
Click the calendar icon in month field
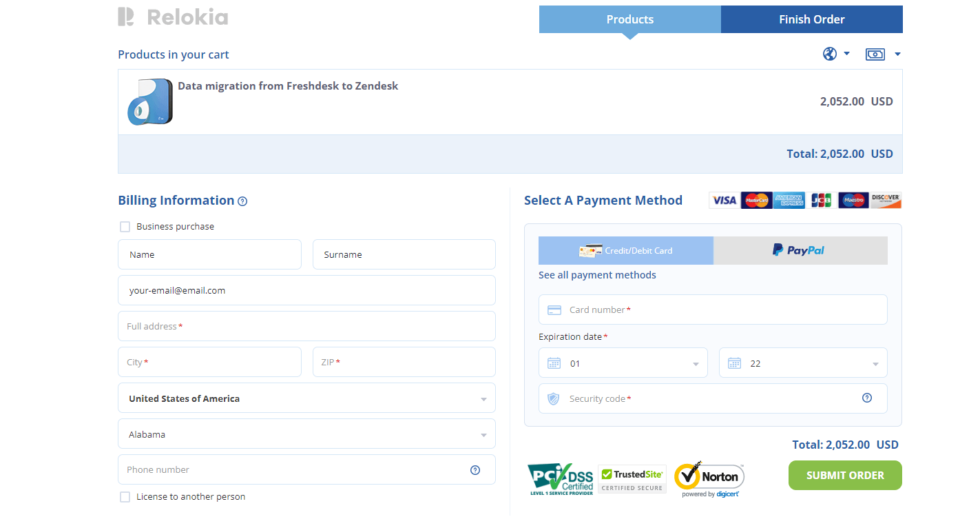554,363
